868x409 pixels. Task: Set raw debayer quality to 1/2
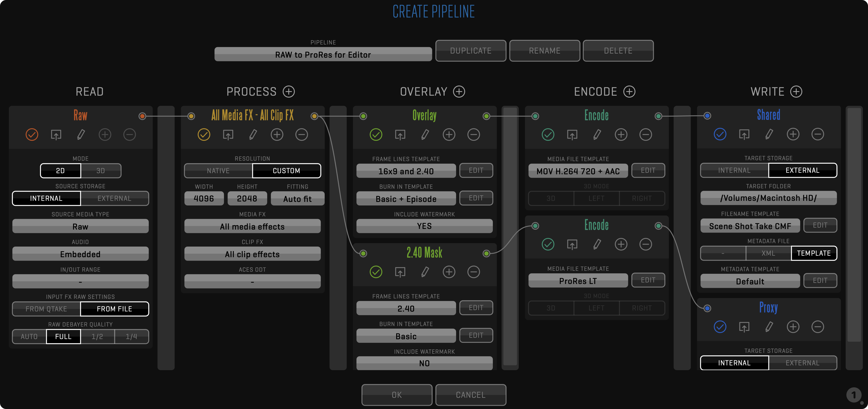point(97,337)
